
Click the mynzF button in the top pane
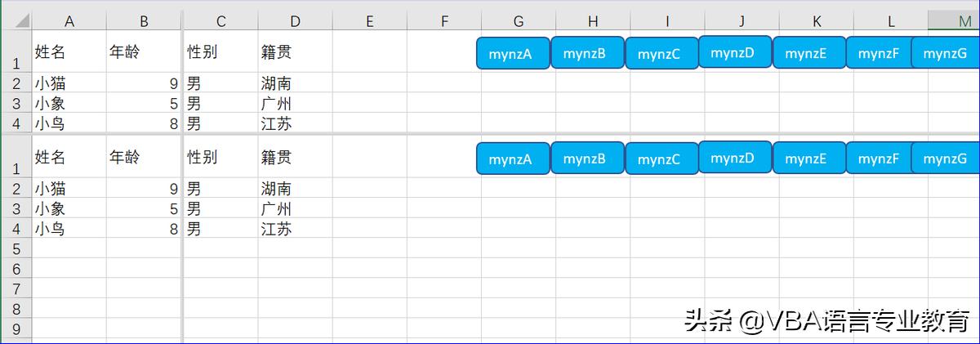pyautogui.click(x=879, y=54)
